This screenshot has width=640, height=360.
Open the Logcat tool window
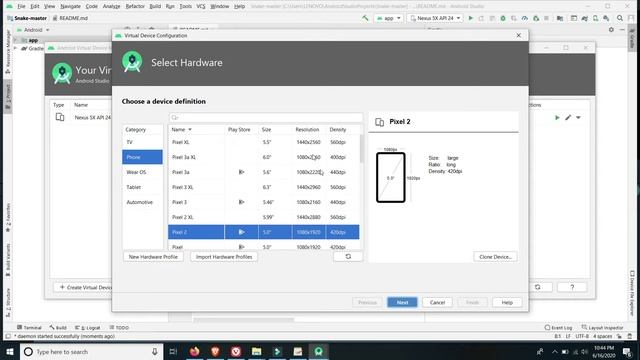88,327
